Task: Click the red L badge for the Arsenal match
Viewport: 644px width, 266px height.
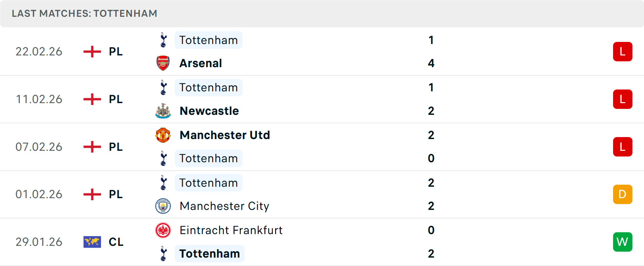Action: [x=623, y=51]
